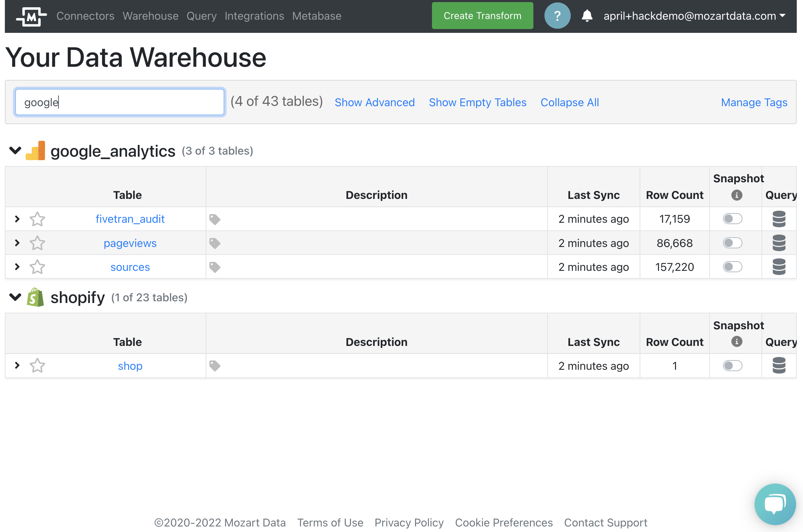The image size is (803, 532).
Task: Collapse the google_analytics schema section
Action: coord(15,150)
